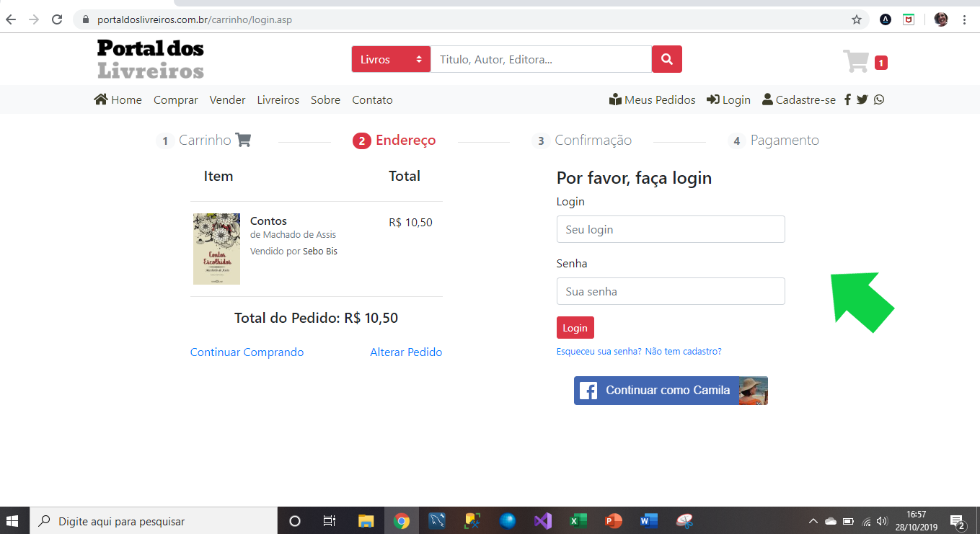Open PowerPoint from taskbar
The image size is (980, 534).
(613, 521)
